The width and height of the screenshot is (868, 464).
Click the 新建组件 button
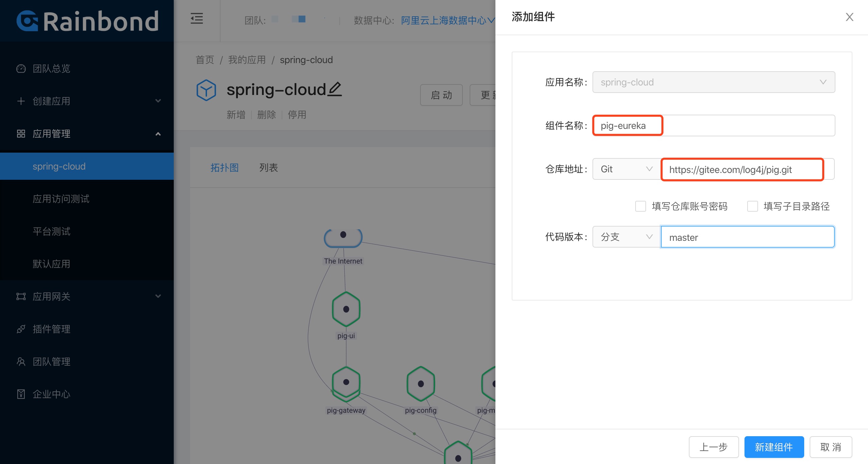point(774,447)
